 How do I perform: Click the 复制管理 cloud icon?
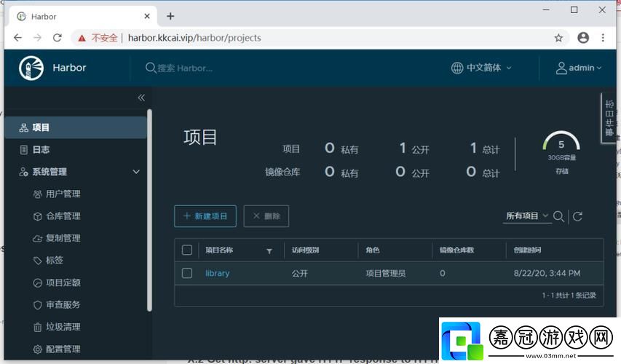(x=37, y=239)
